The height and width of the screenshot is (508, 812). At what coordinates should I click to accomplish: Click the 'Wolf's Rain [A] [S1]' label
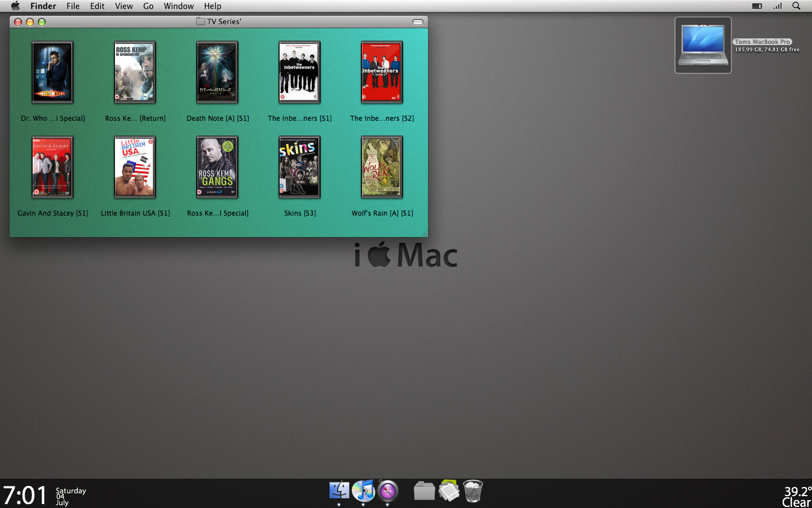click(x=382, y=213)
